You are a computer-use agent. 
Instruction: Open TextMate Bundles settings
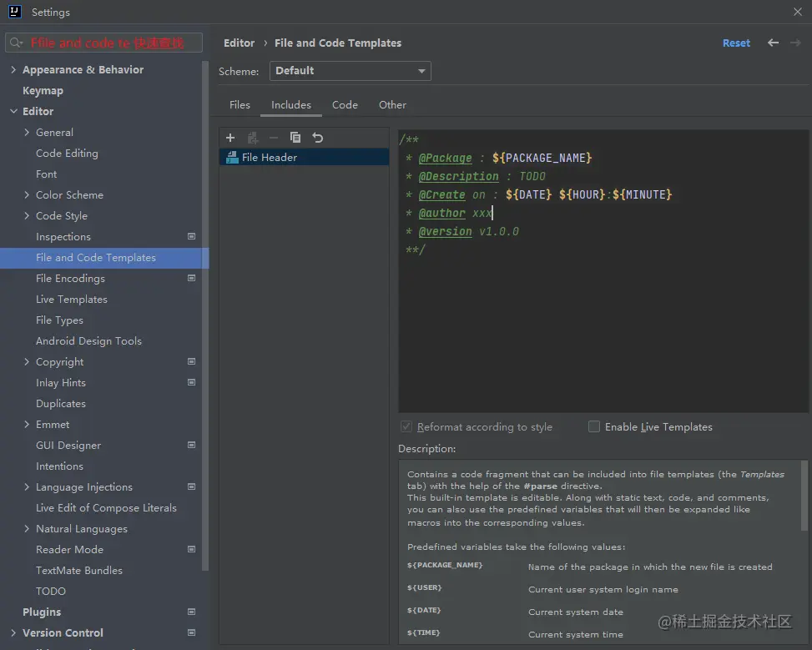(x=79, y=570)
